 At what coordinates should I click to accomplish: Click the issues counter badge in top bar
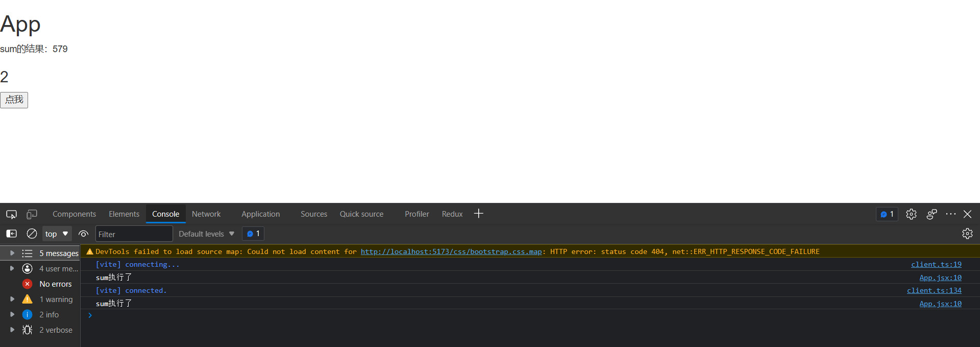[x=887, y=214]
